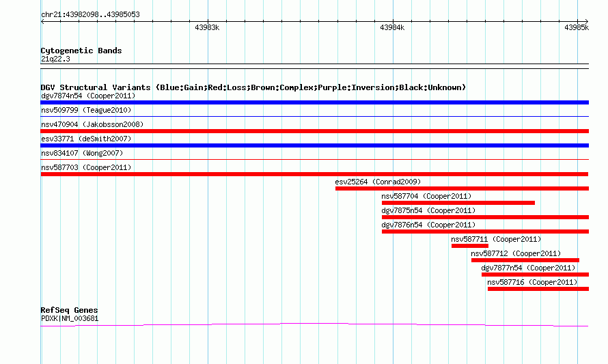Click the dgv7875n54 (Cooper2011) label
Screen dimensions: 608x364
pos(428,210)
